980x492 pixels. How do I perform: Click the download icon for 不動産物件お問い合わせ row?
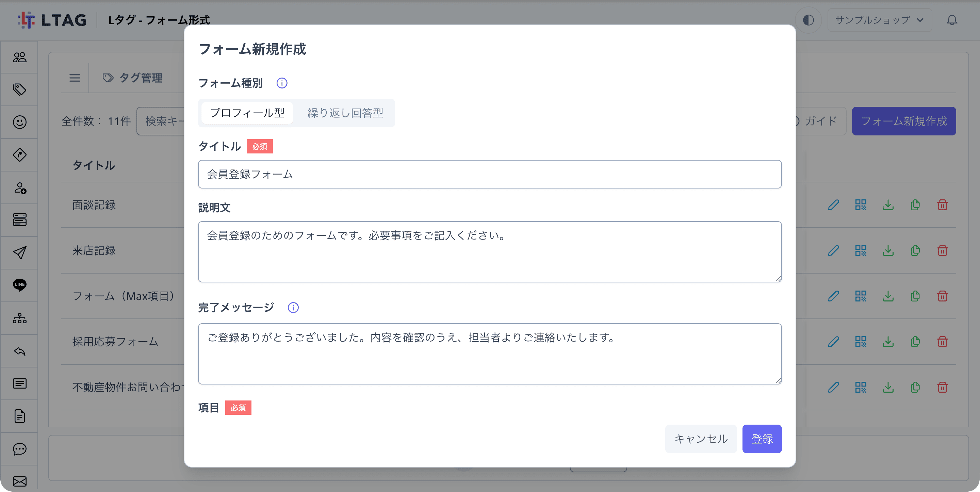(x=888, y=387)
